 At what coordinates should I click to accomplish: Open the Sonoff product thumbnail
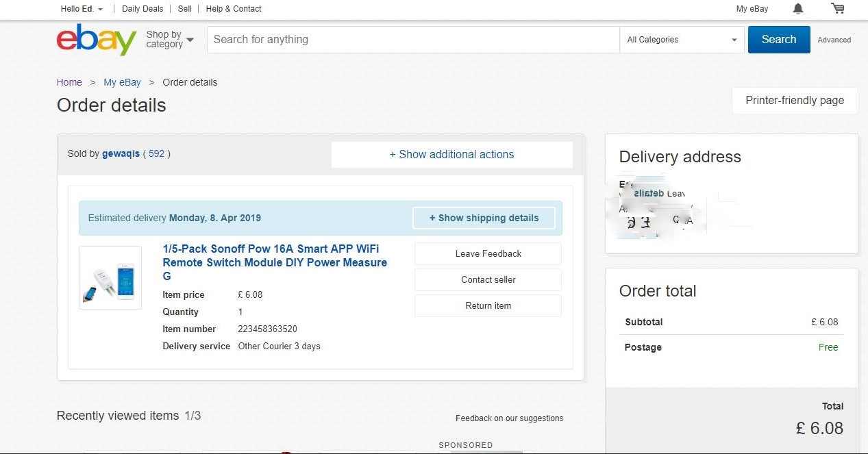click(110, 277)
